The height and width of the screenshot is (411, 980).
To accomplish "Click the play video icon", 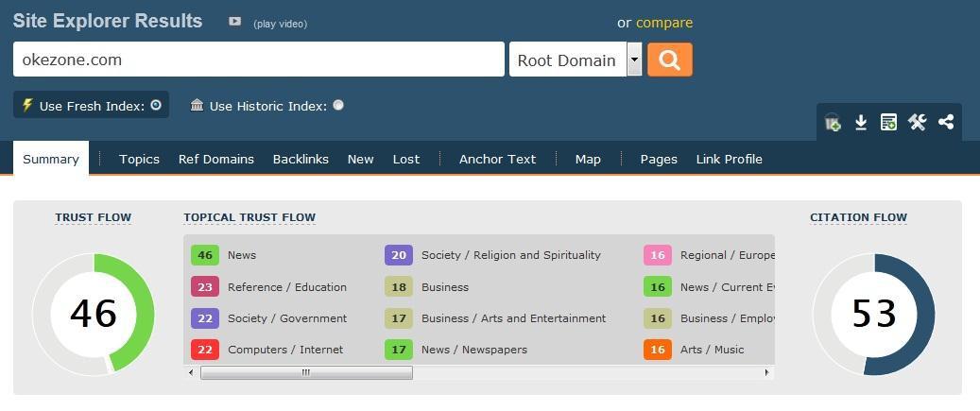I will pos(235,22).
